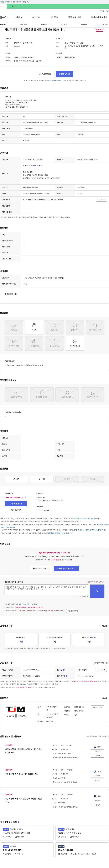Click the 메일로 질문하기 button
Viewport: 109px width, 868px height.
coord(73,611)
